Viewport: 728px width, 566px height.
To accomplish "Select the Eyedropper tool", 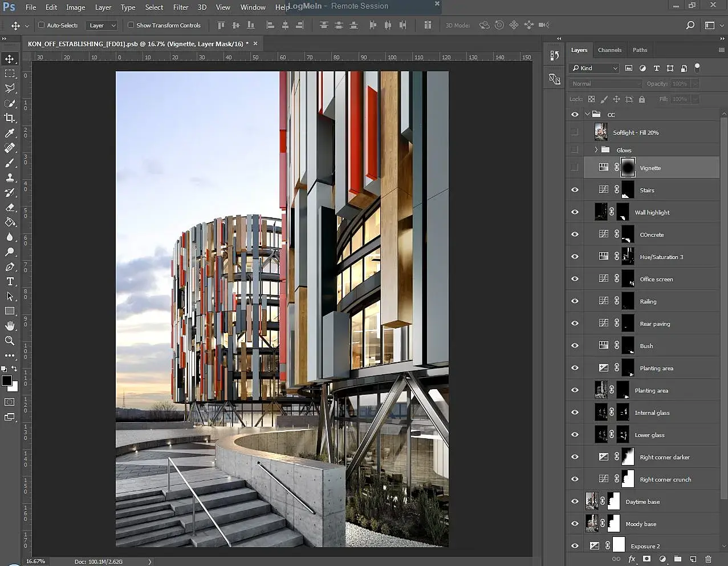I will pyautogui.click(x=10, y=133).
